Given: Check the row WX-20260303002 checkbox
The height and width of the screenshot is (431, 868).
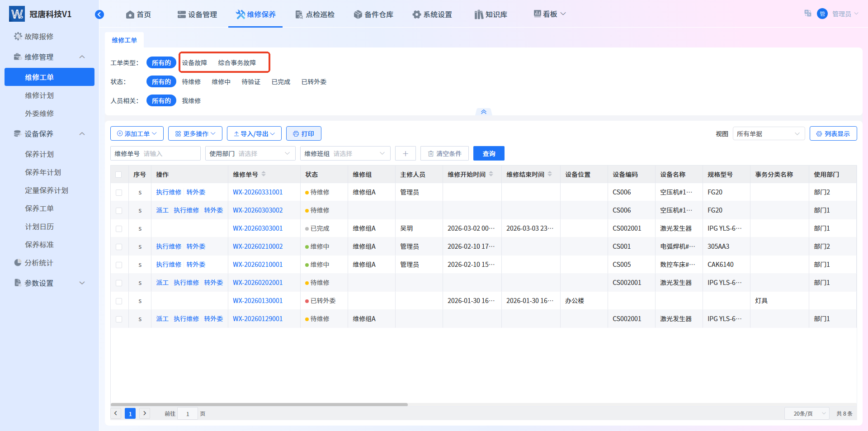Looking at the screenshot, I should click(119, 211).
